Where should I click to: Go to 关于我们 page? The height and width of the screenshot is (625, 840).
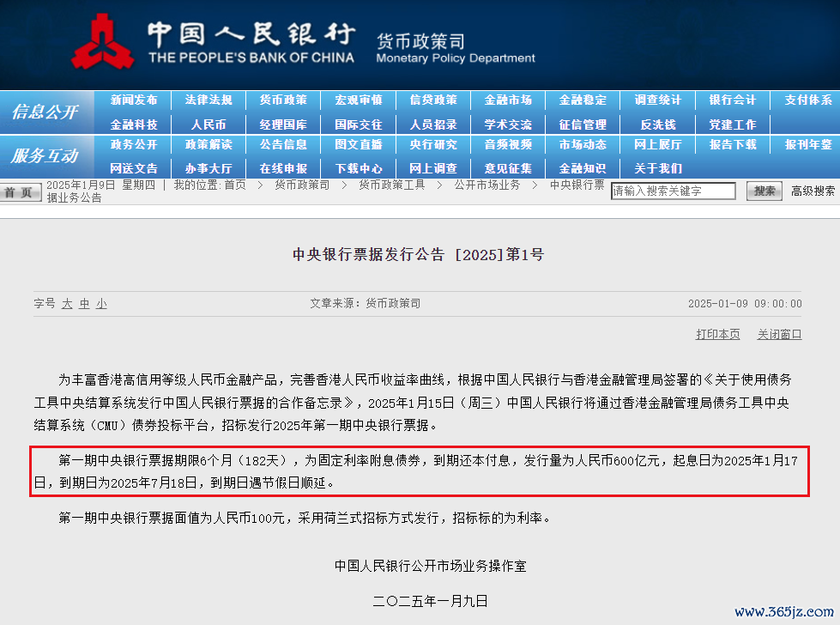(658, 168)
